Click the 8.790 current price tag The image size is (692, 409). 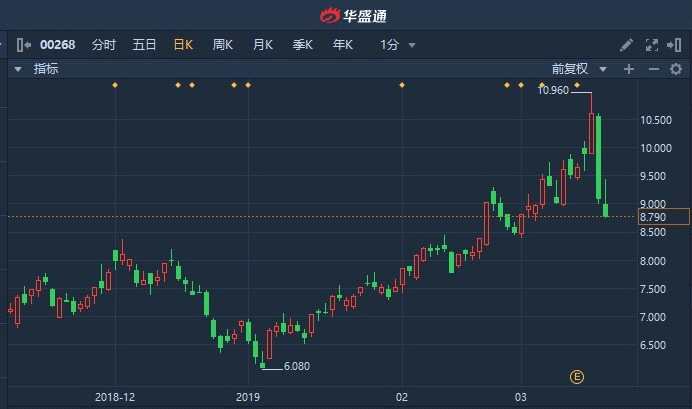[664, 216]
